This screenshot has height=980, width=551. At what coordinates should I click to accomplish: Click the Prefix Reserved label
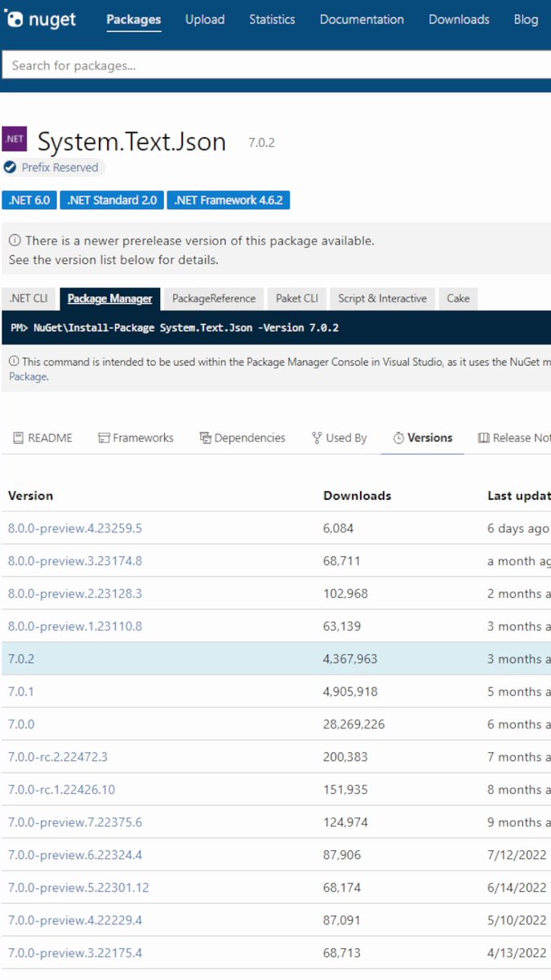60,167
